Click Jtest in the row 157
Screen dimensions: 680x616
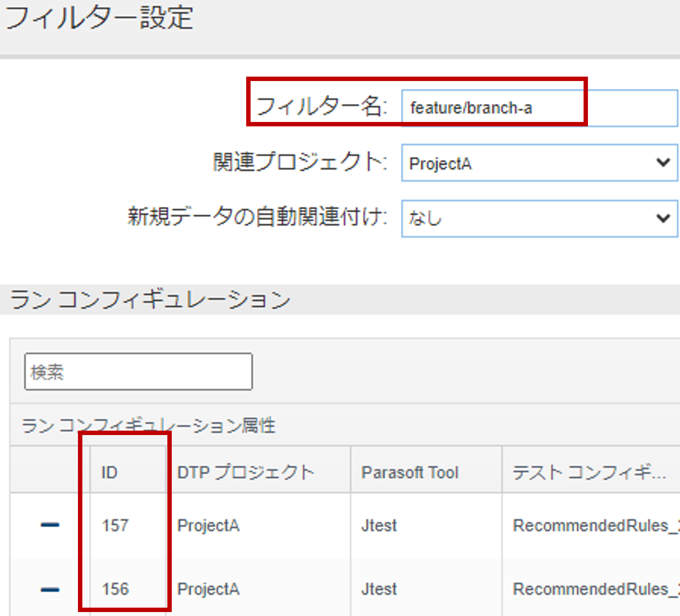point(379,525)
